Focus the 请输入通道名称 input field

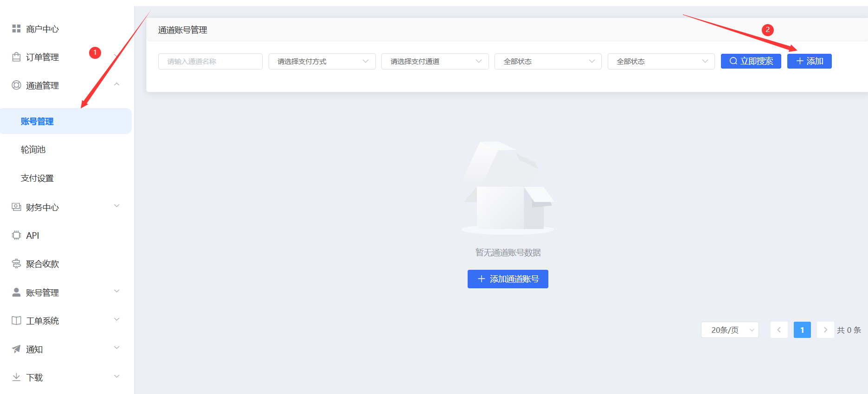210,61
